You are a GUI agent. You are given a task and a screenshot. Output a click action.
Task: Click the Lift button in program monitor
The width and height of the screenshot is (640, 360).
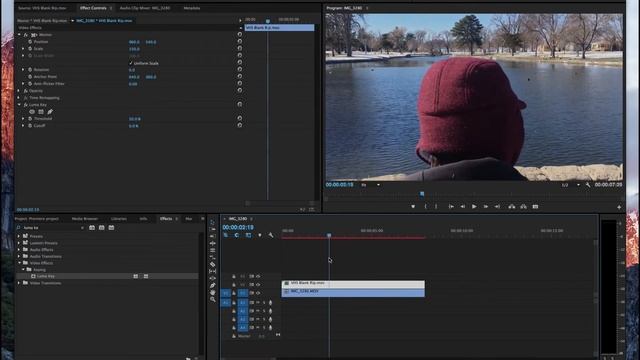[x=512, y=207]
